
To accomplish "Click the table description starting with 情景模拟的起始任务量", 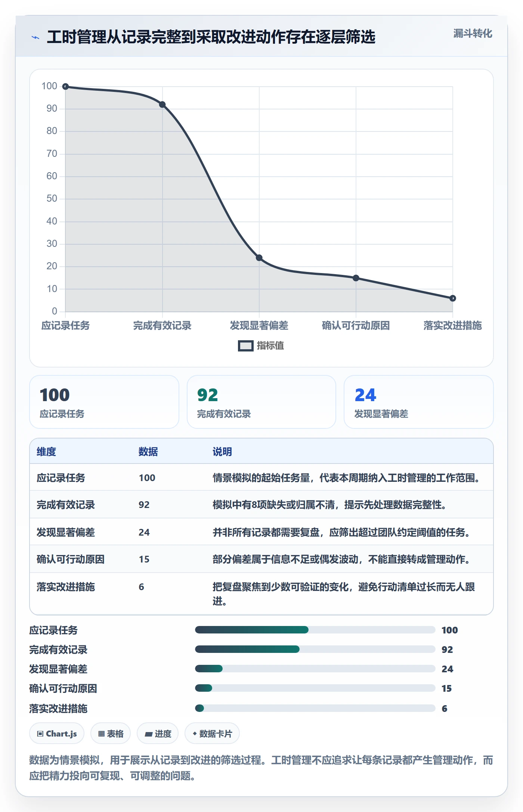I will pos(347,478).
